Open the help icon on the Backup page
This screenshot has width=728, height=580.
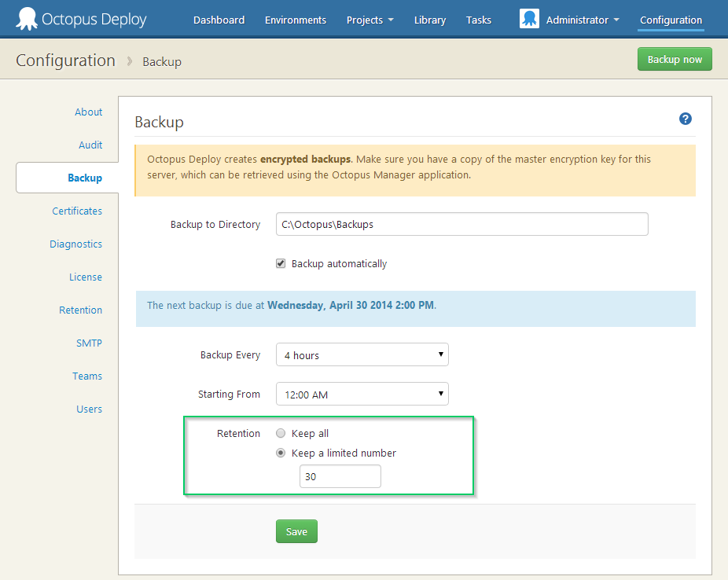[685, 119]
